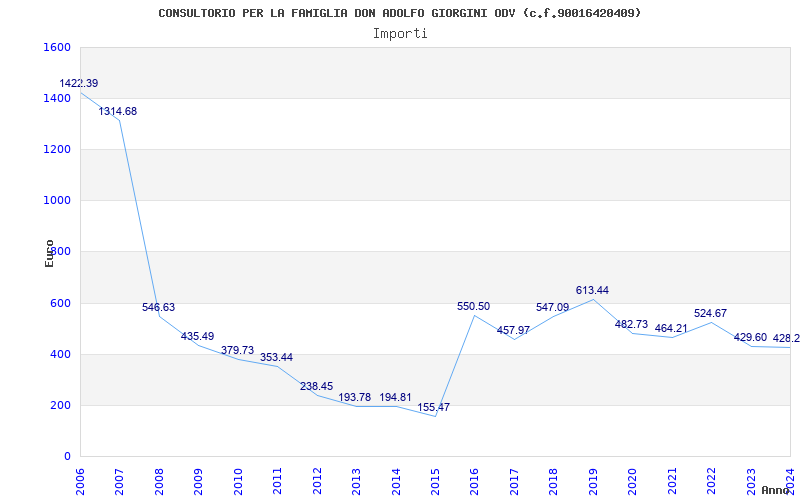This screenshot has width=800, height=500.
Task: Select data label 353.44
Action: click(277, 357)
